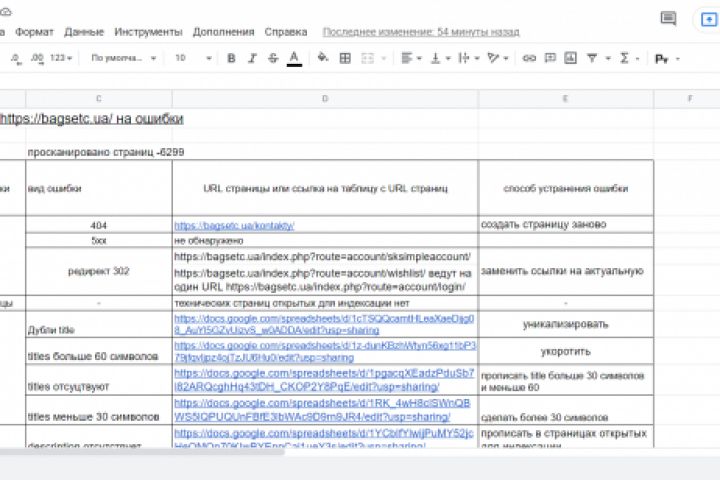Image resolution: width=720 pixels, height=480 pixels.
Task: Open text color picker
Action: [x=294, y=58]
